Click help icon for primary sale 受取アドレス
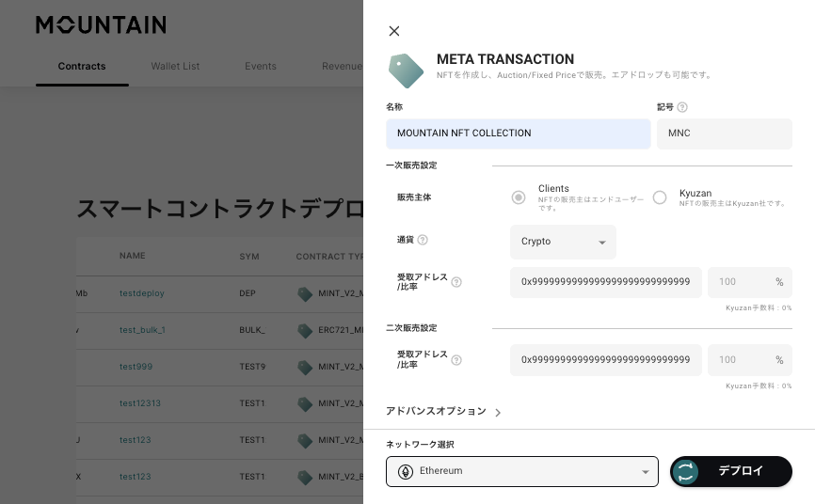The width and height of the screenshot is (815, 504). [x=456, y=282]
